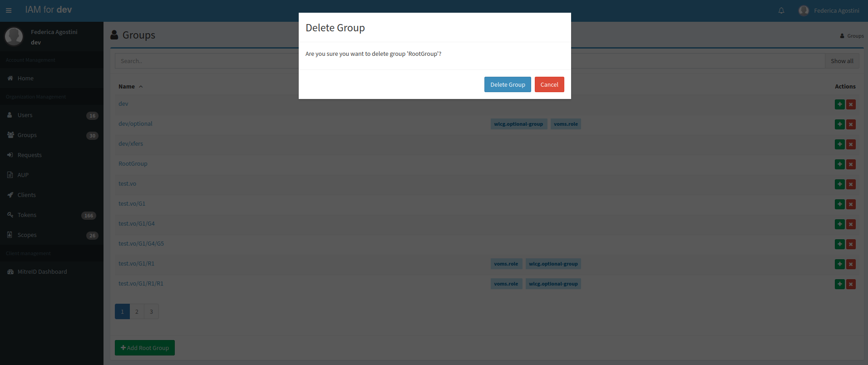Click the user avatar in the sidebar
The image size is (868, 365).
14,36
